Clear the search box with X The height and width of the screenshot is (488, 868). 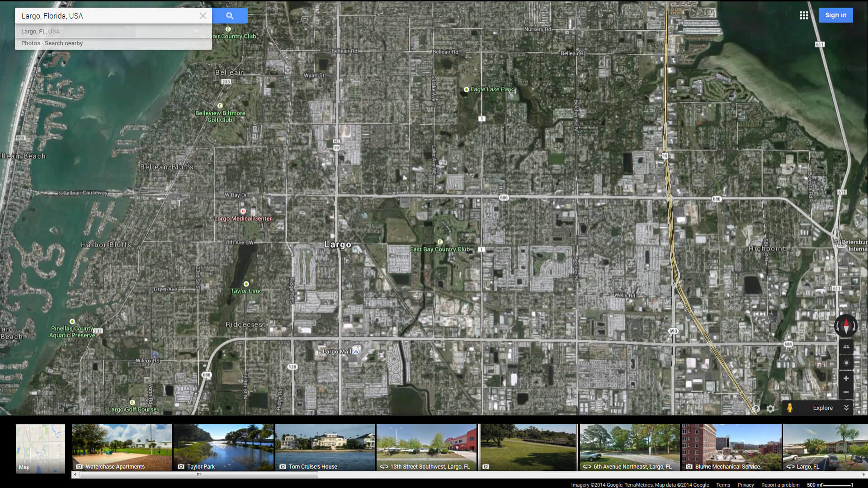[203, 16]
